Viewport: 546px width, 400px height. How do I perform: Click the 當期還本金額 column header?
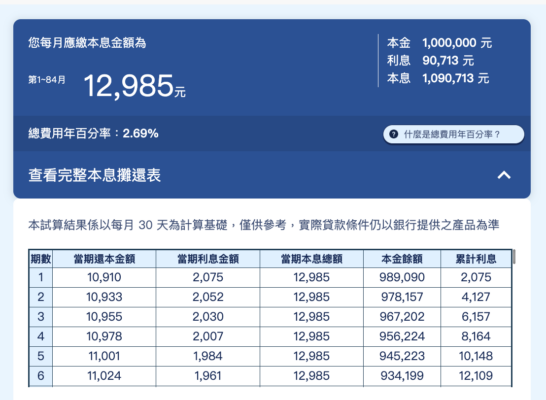tap(104, 259)
